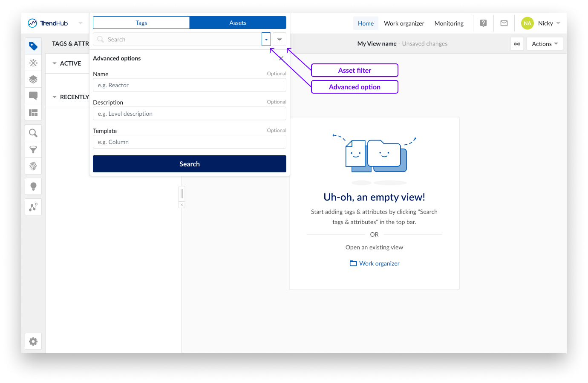Click the Name input field
The image size is (588, 383).
click(x=190, y=85)
